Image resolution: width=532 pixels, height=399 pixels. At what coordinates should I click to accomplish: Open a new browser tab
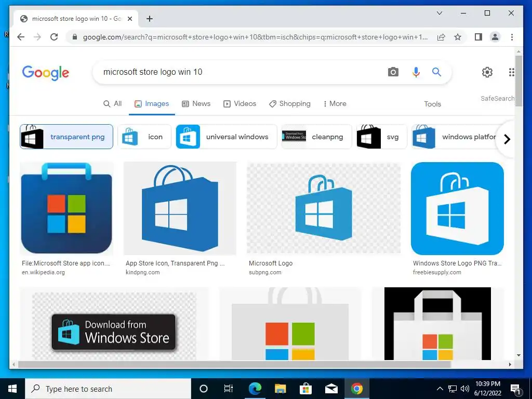(150, 19)
